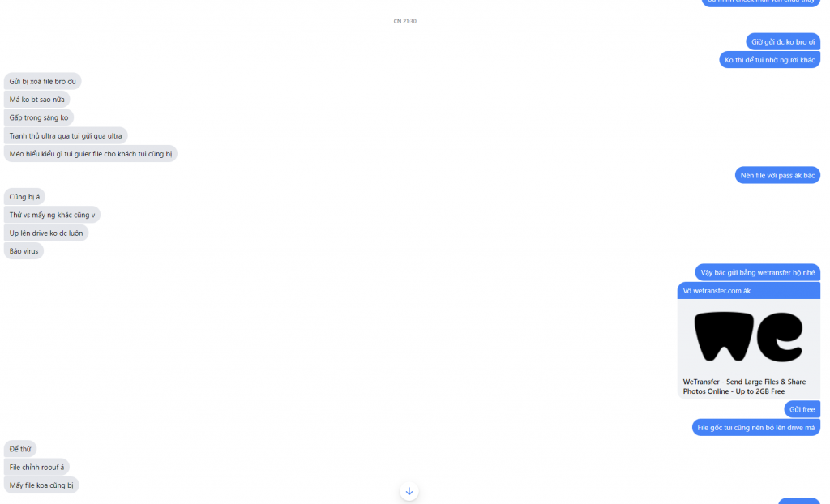The width and height of the screenshot is (830, 504).
Task: Open the WeTransfer logo link preview
Action: click(748, 337)
